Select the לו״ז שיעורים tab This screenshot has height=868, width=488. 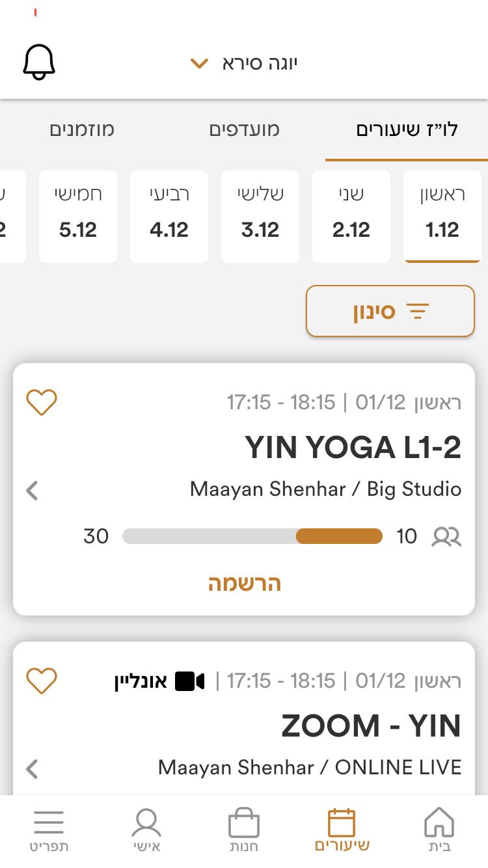click(x=407, y=129)
